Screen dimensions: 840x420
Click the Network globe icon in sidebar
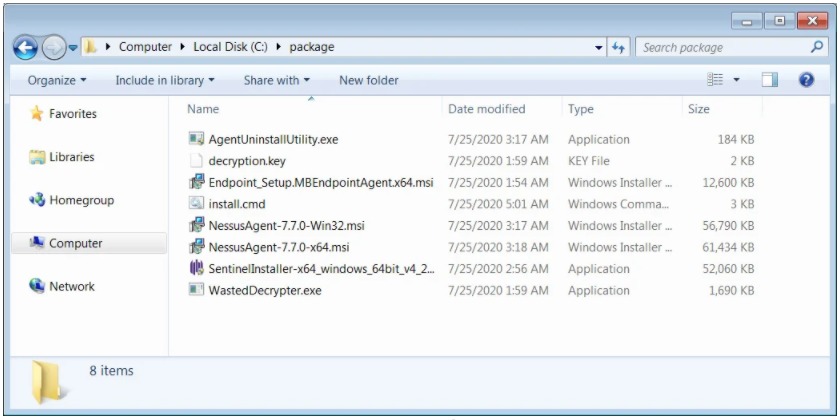(37, 286)
